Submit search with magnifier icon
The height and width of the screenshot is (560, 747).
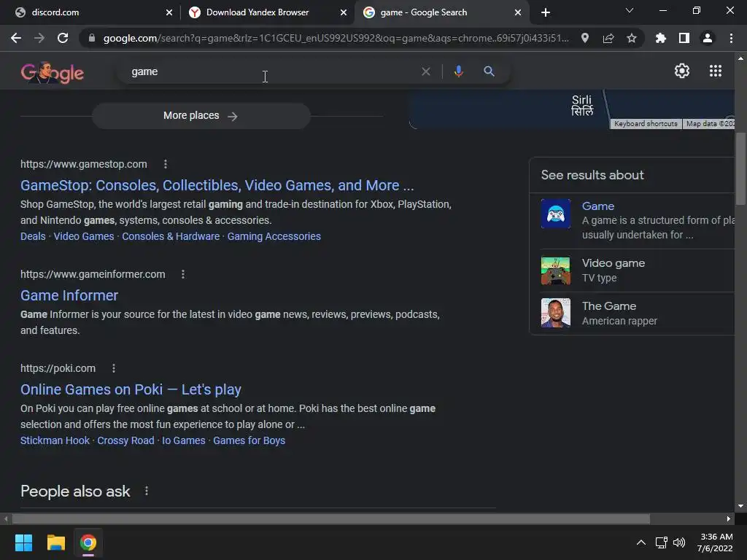point(489,71)
